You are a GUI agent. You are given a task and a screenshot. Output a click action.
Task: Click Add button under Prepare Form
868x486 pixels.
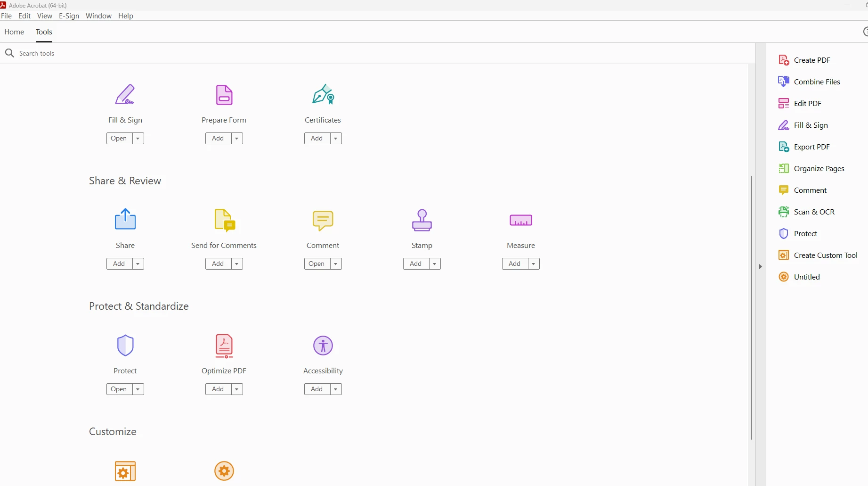[x=218, y=139]
